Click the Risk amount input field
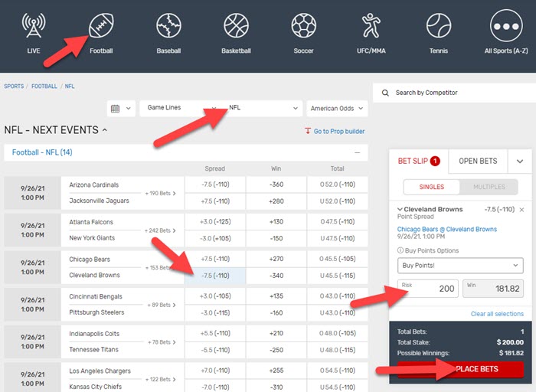This screenshot has width=536, height=392. (427, 289)
